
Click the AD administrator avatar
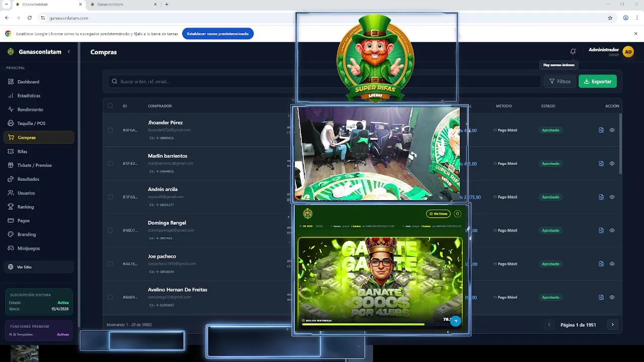pyautogui.click(x=628, y=52)
